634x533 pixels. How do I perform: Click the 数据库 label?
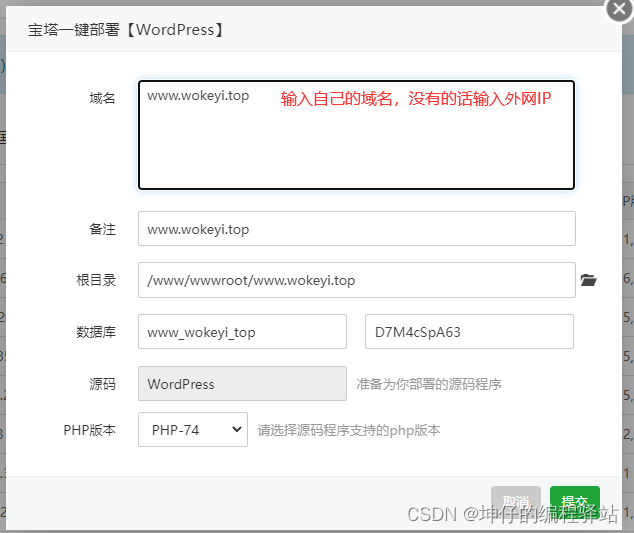[96, 332]
